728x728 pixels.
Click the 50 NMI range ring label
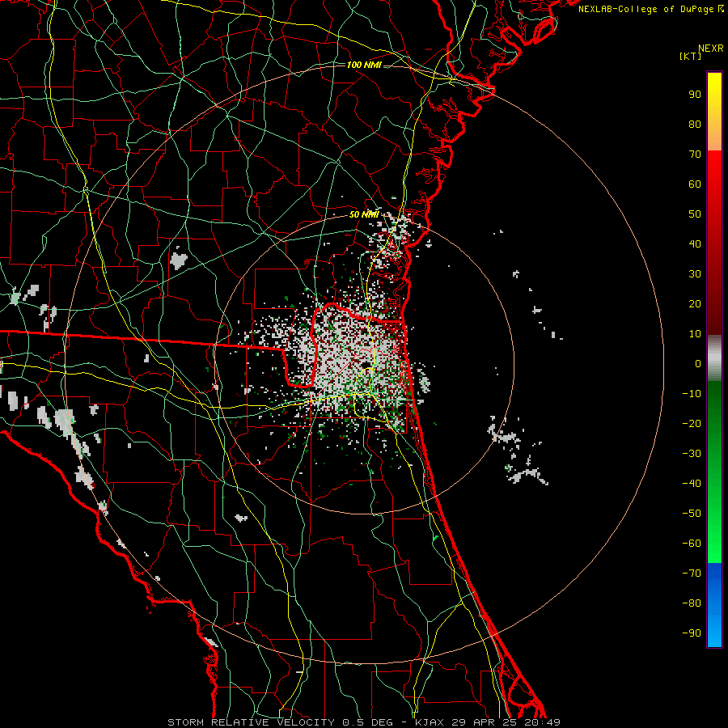(x=364, y=214)
